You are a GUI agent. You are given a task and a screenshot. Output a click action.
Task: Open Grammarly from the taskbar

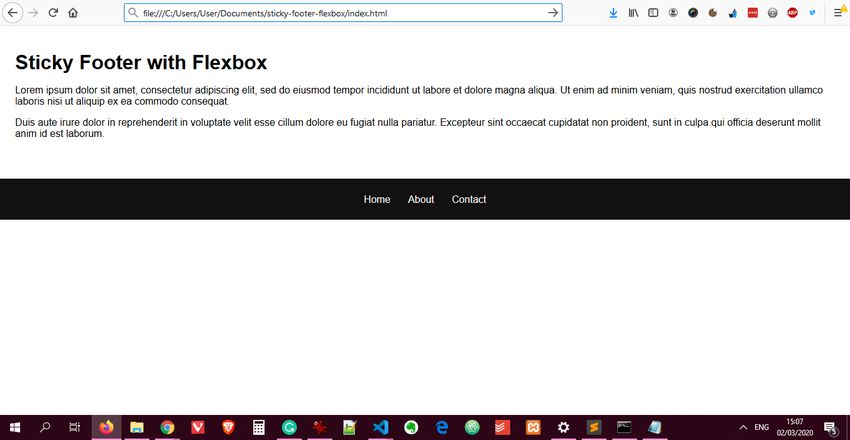(x=289, y=428)
